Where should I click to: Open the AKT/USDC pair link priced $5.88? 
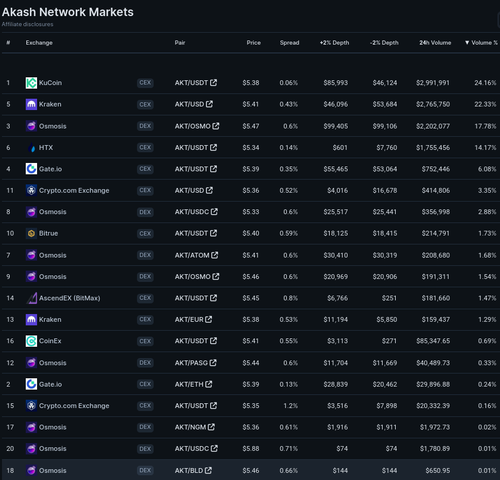tap(192, 449)
